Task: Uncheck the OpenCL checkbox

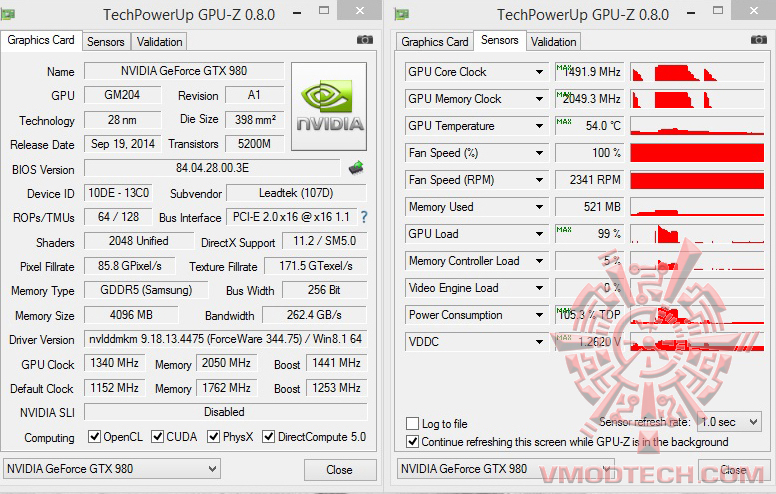Action: point(94,437)
